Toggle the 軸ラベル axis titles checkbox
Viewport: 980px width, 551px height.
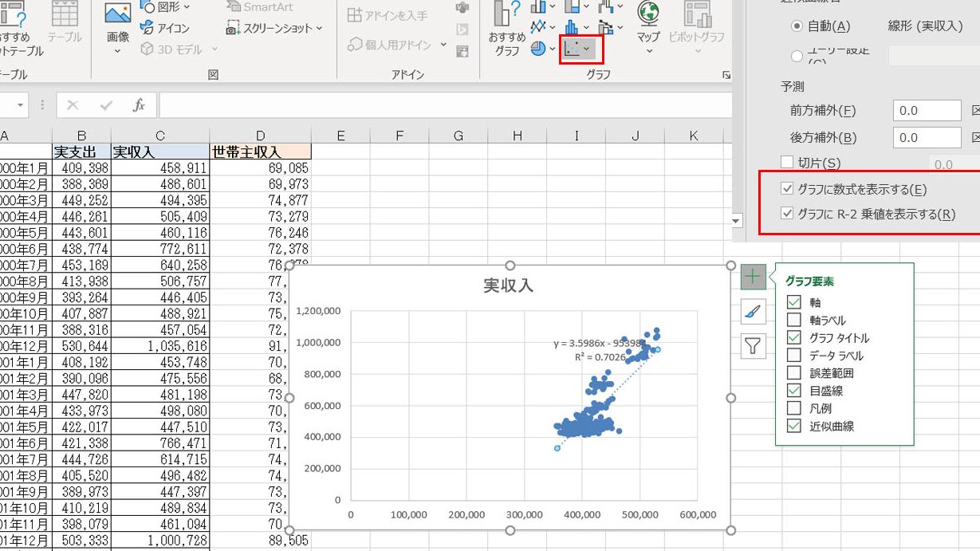click(794, 320)
